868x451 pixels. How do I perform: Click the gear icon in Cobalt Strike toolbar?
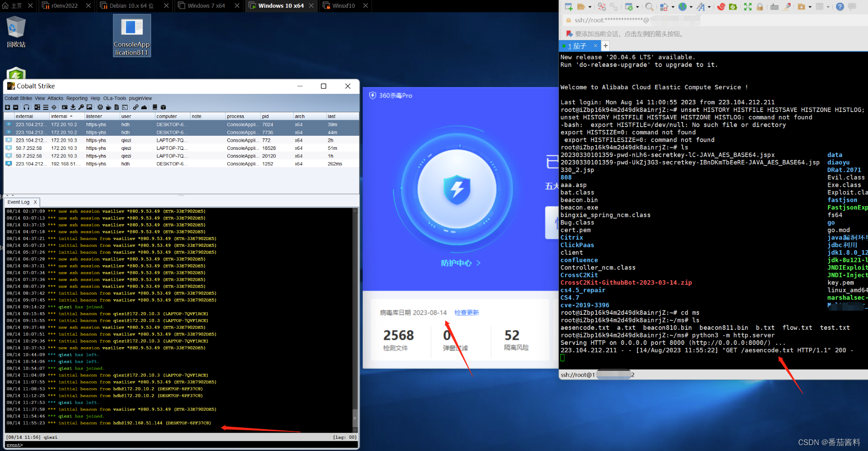[100, 108]
